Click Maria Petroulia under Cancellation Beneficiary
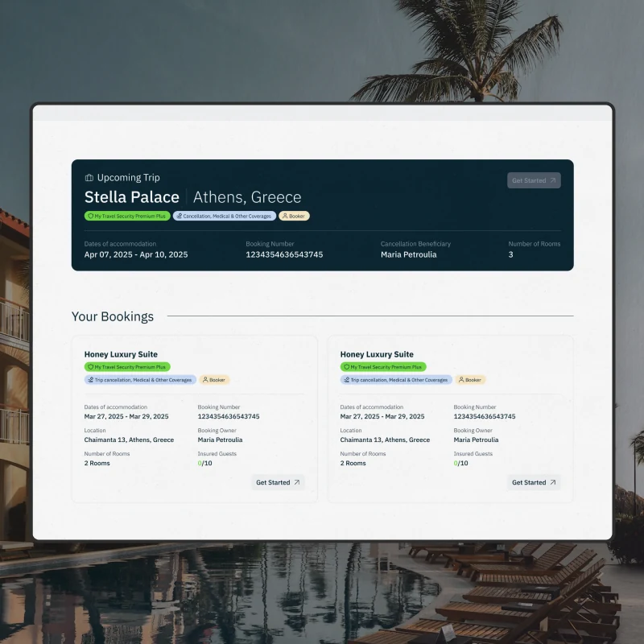Screen dimensions: 644x644 point(409,254)
